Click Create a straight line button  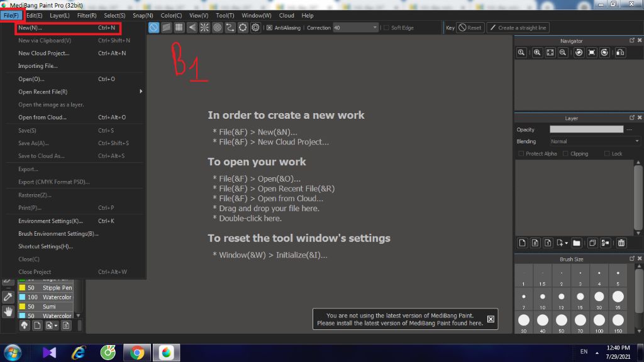518,28
